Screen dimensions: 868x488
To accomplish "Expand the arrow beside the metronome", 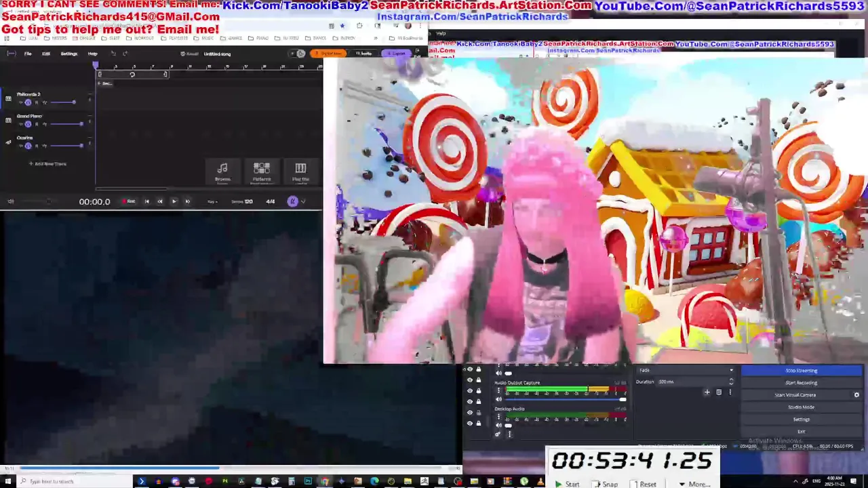I will [x=303, y=201].
